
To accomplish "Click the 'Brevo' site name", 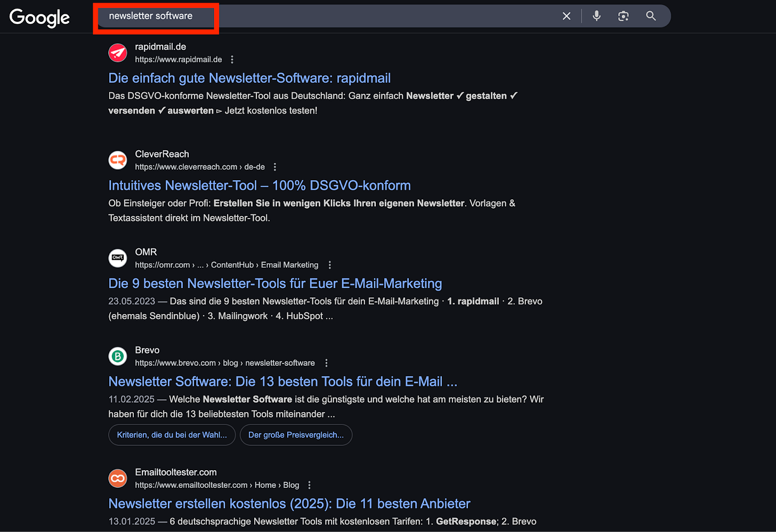I will click(147, 350).
